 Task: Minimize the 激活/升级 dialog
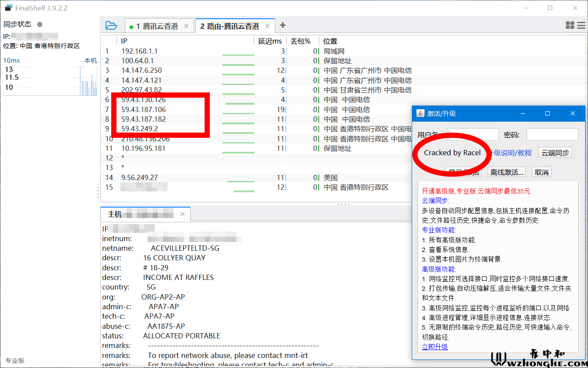tap(523, 113)
